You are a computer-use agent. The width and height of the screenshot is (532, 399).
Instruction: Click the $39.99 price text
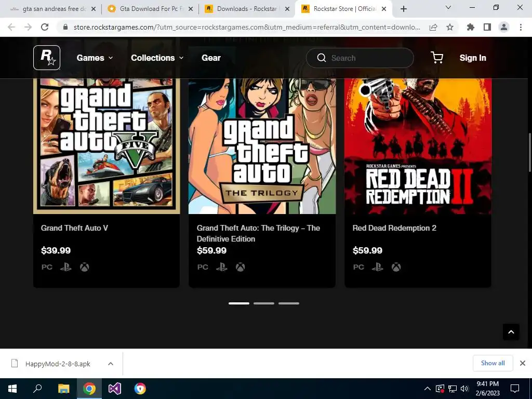point(56,250)
